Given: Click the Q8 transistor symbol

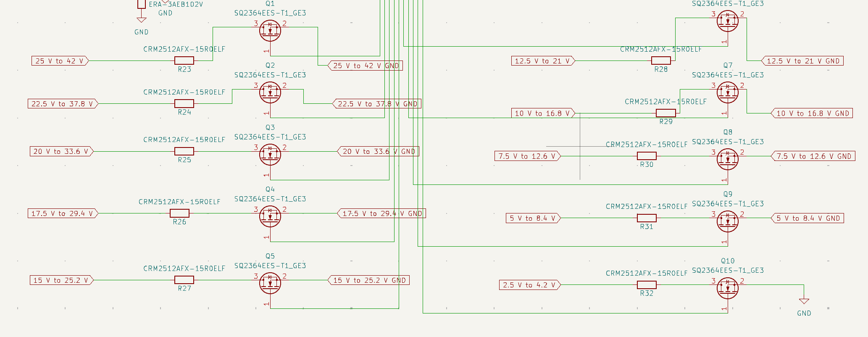Looking at the screenshot, I should tap(727, 160).
